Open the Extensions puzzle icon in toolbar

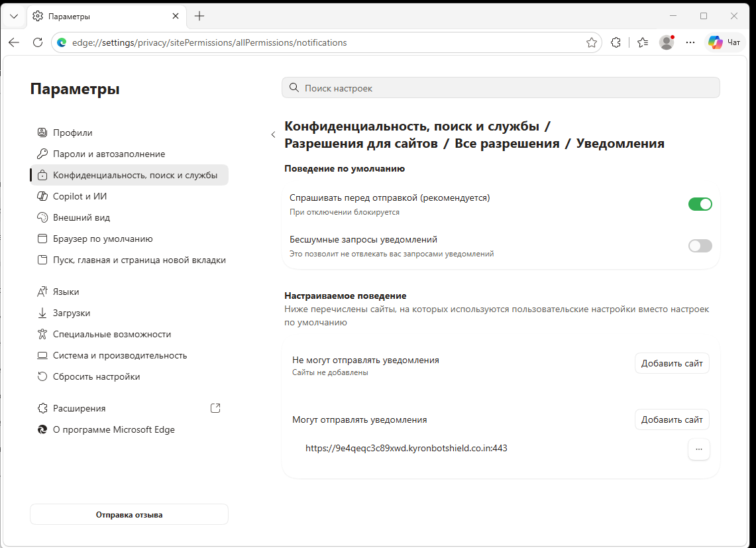pos(616,42)
